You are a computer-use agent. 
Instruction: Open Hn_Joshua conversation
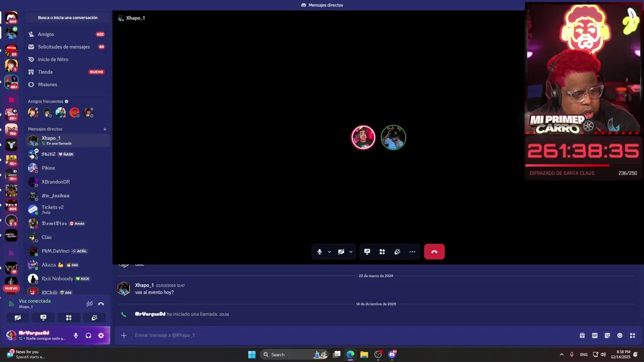[x=67, y=196]
